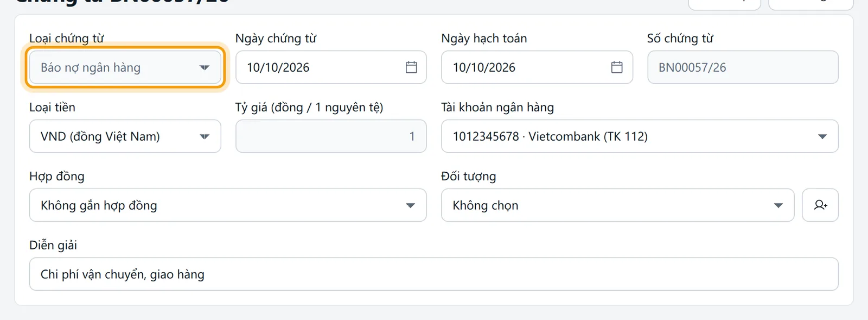
Task: Click the Số chứng từ field BN00057/26
Action: [x=743, y=67]
